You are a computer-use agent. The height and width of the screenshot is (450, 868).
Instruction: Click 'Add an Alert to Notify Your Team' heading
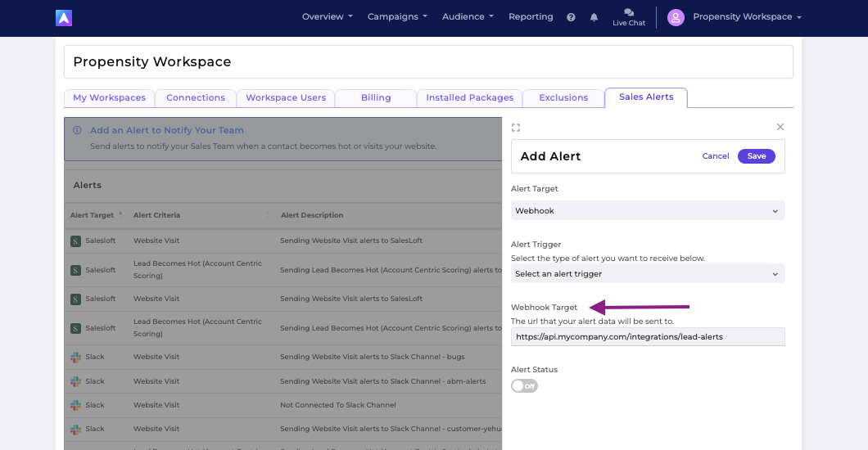click(166, 130)
